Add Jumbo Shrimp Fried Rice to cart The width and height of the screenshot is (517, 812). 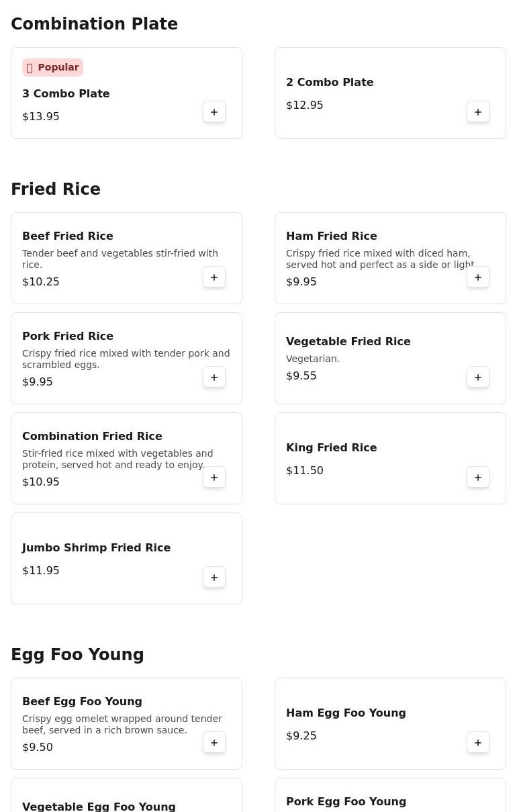(x=214, y=578)
